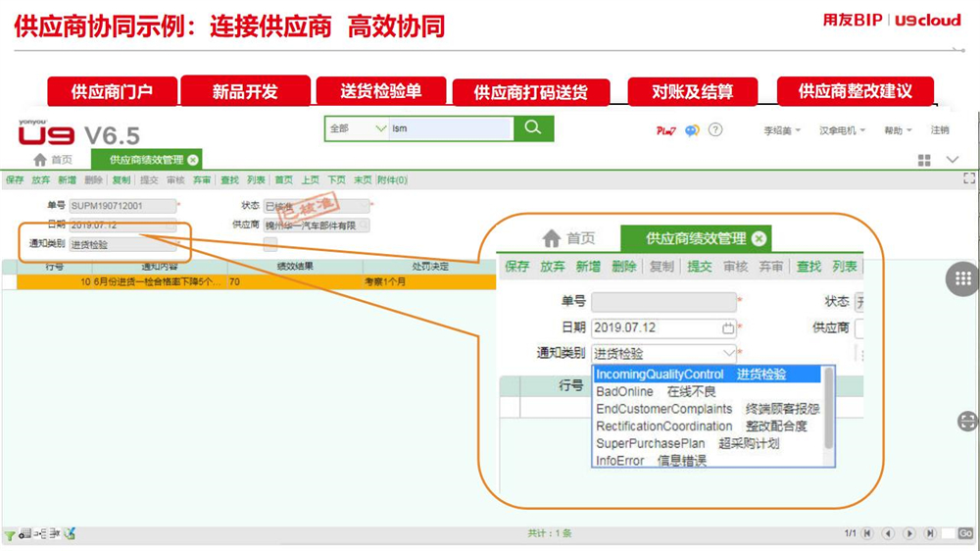The image size is (980, 551).
Task: Click the 注销 logout link
Action: coord(940,130)
